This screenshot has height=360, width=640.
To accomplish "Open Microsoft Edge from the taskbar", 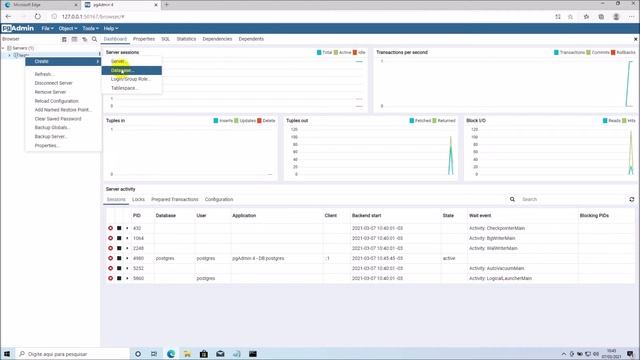I will (x=171, y=354).
